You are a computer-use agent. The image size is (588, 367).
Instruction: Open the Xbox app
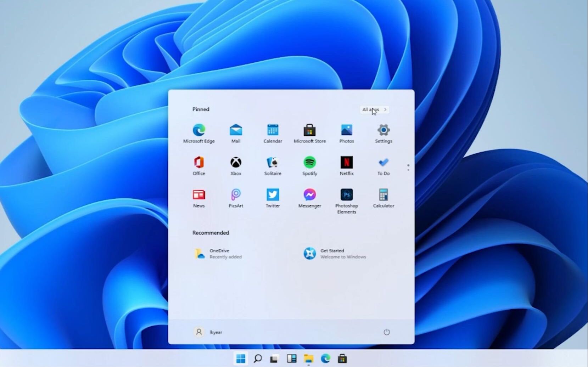[x=236, y=164]
